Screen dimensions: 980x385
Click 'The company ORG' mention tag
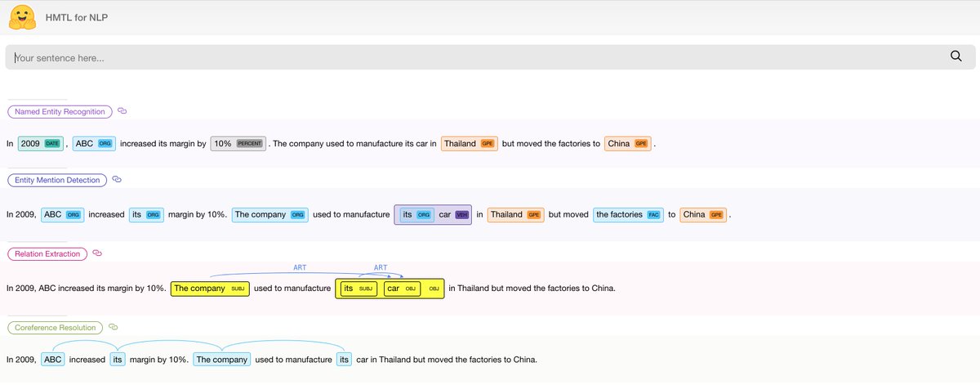269,215
